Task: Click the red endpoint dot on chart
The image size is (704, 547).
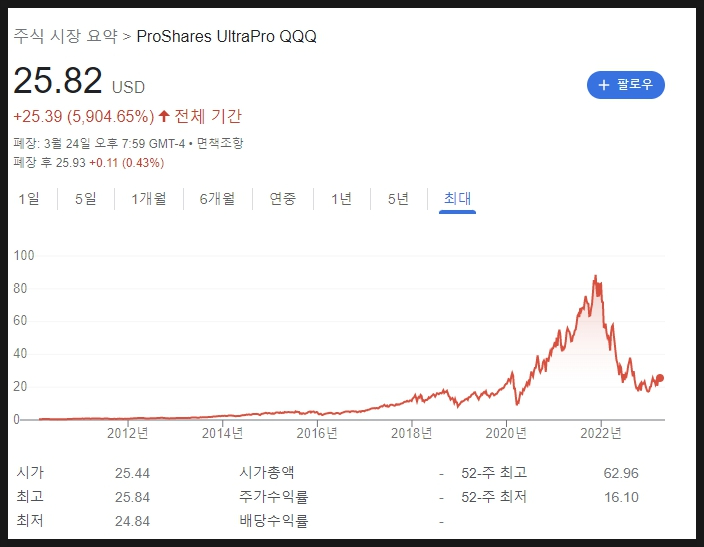Action: [x=660, y=378]
